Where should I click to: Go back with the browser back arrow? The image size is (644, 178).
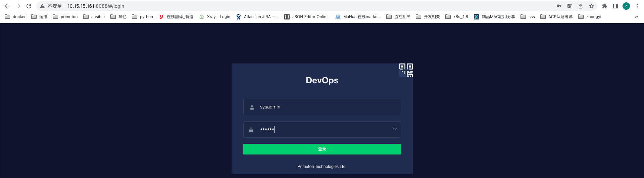[x=7, y=6]
